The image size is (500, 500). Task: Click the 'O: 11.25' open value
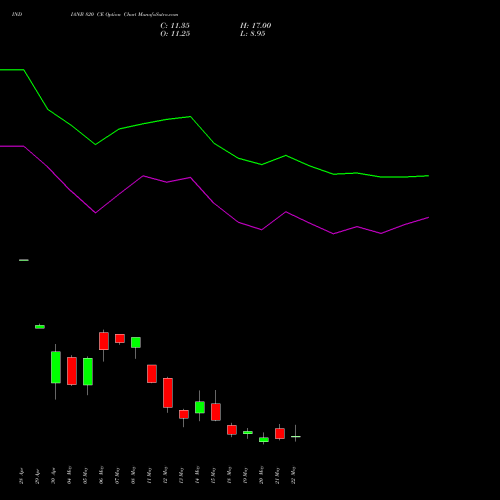click(x=175, y=34)
